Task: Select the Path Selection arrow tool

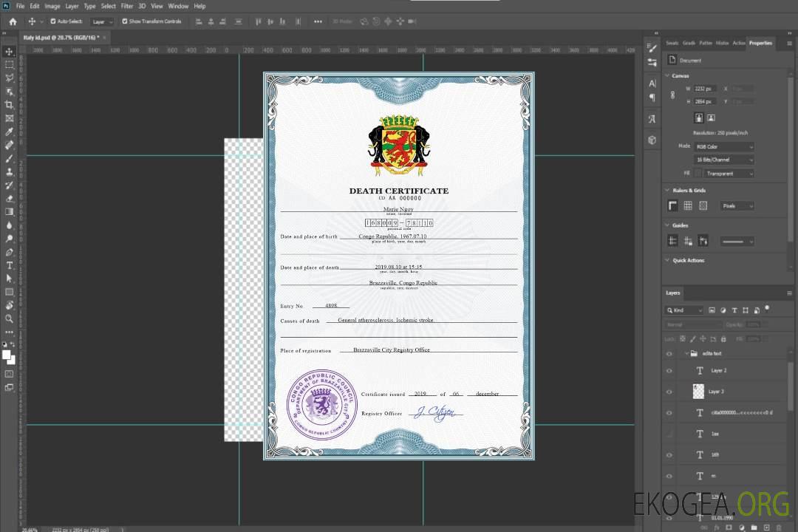Action: (9, 279)
